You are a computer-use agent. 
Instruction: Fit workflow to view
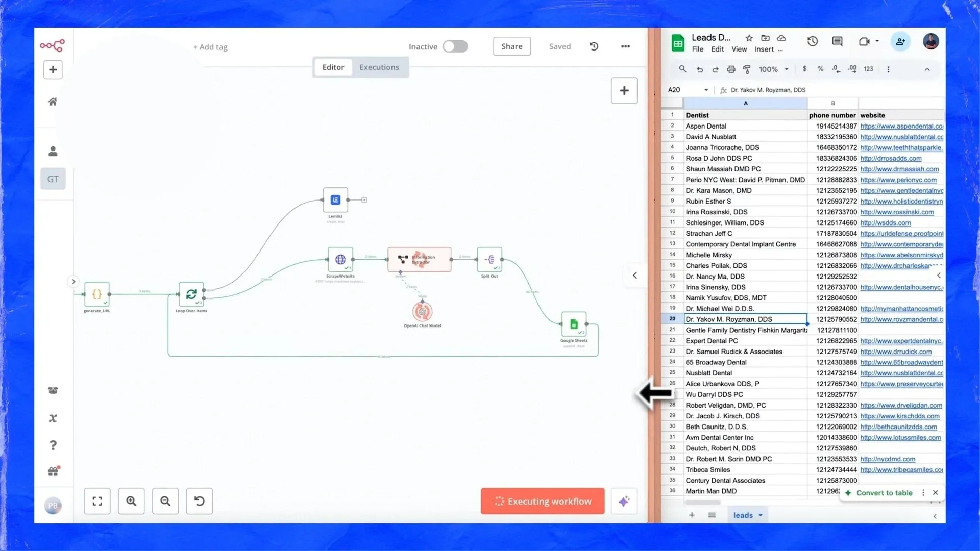(97, 501)
